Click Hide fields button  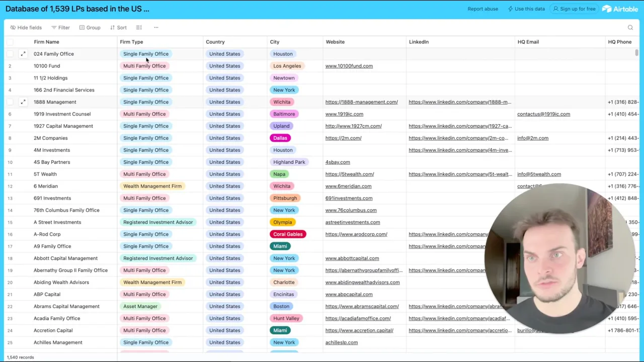[26, 28]
